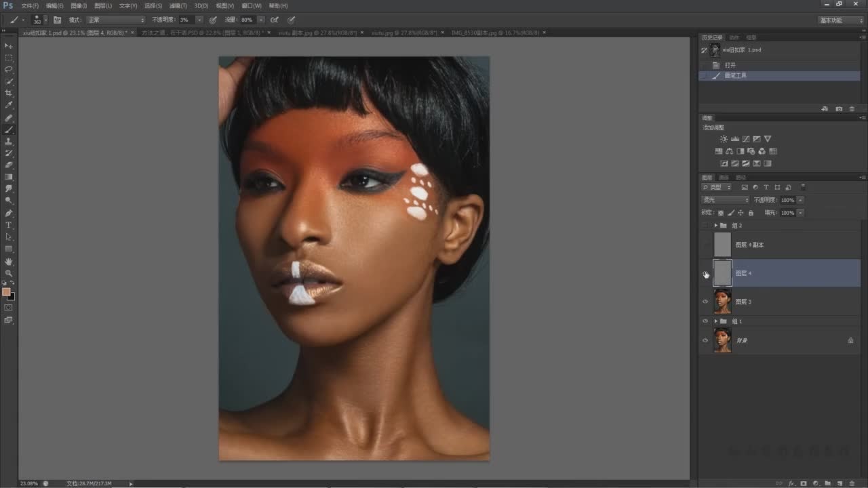This screenshot has height=488, width=868.
Task: Select the Hand tool
Action: click(x=9, y=261)
